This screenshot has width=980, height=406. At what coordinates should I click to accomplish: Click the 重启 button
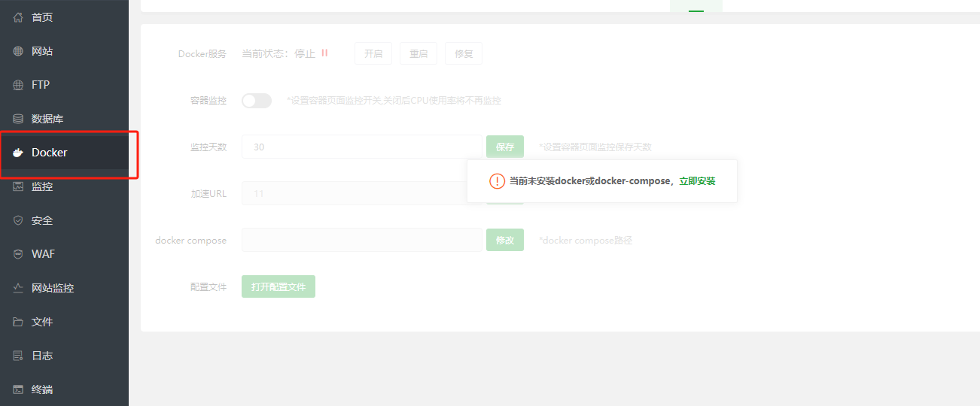(418, 53)
